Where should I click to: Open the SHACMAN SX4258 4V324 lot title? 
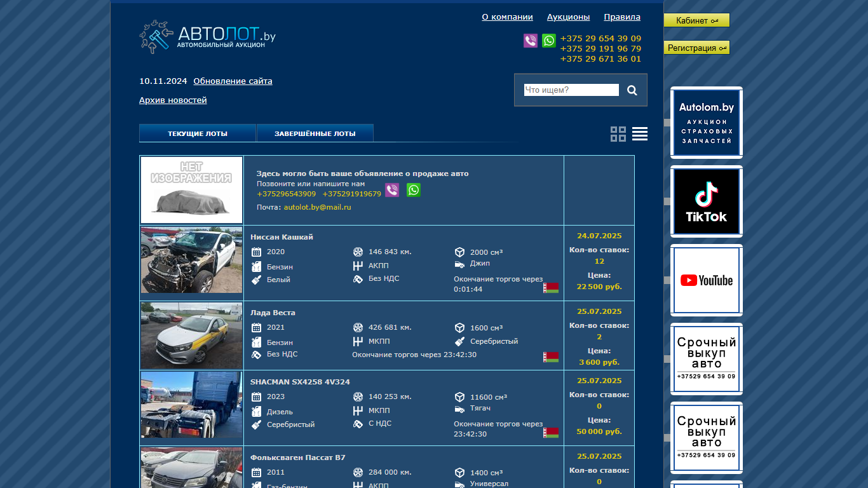pos(300,382)
